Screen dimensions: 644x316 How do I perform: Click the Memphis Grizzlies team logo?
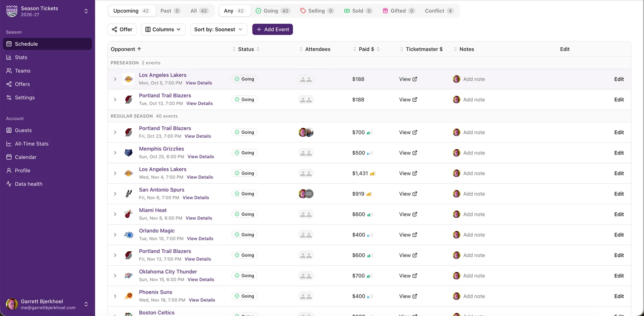coord(128,153)
